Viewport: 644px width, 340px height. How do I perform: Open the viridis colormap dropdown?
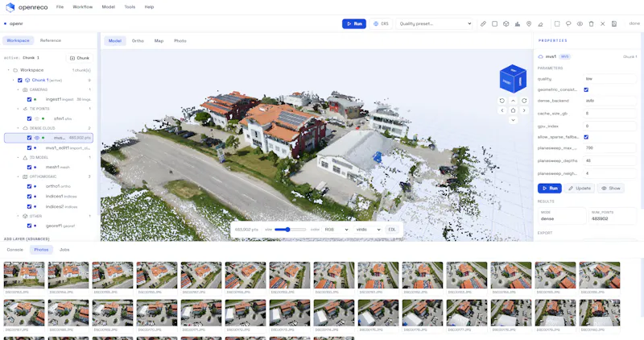(x=368, y=230)
